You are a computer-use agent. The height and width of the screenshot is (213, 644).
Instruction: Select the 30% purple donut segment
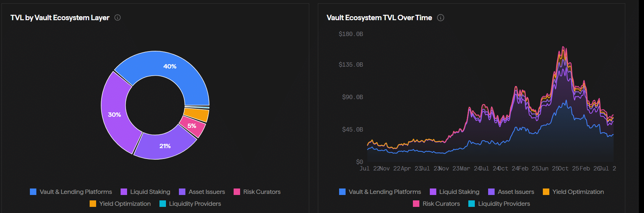114,115
